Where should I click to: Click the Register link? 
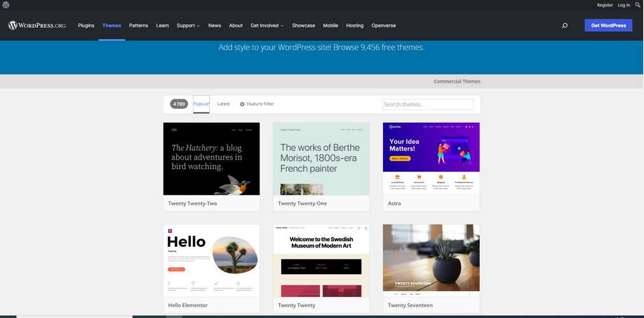pos(605,5)
